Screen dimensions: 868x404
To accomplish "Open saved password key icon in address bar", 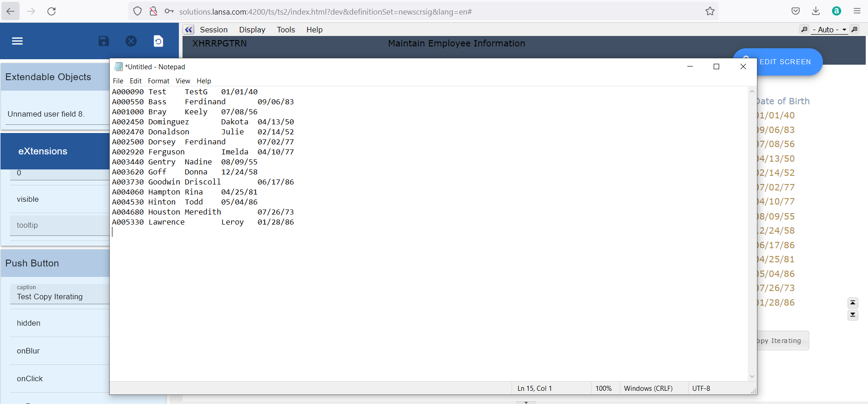I will point(169,11).
